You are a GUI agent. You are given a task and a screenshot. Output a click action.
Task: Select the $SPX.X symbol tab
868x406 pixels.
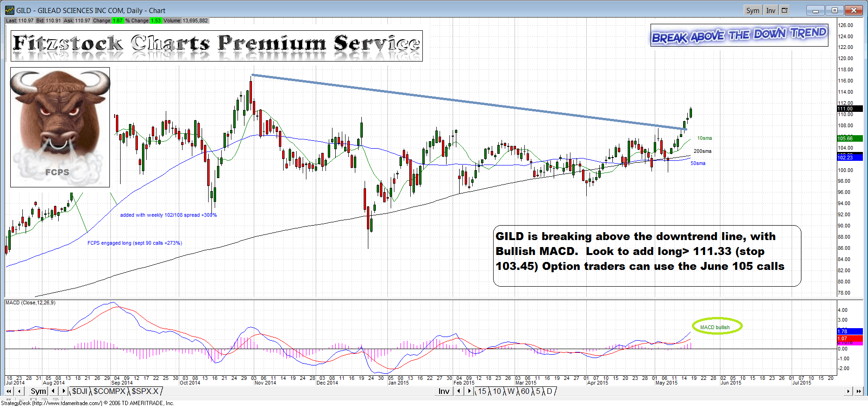point(145,392)
